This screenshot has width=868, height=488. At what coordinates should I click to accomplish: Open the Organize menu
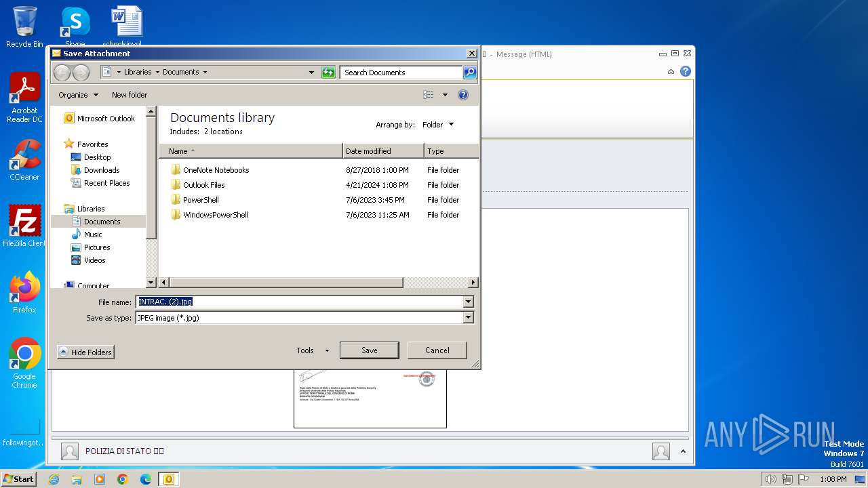tap(78, 95)
